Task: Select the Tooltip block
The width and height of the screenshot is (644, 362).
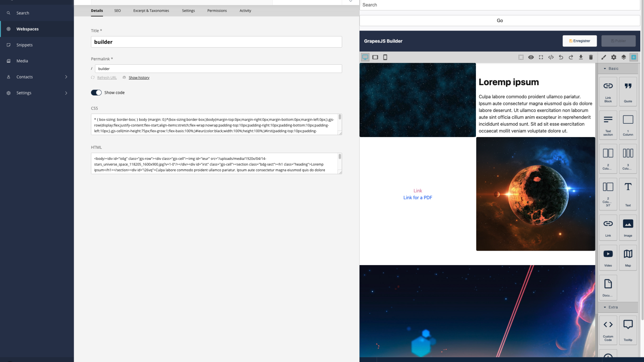Action: click(x=628, y=330)
